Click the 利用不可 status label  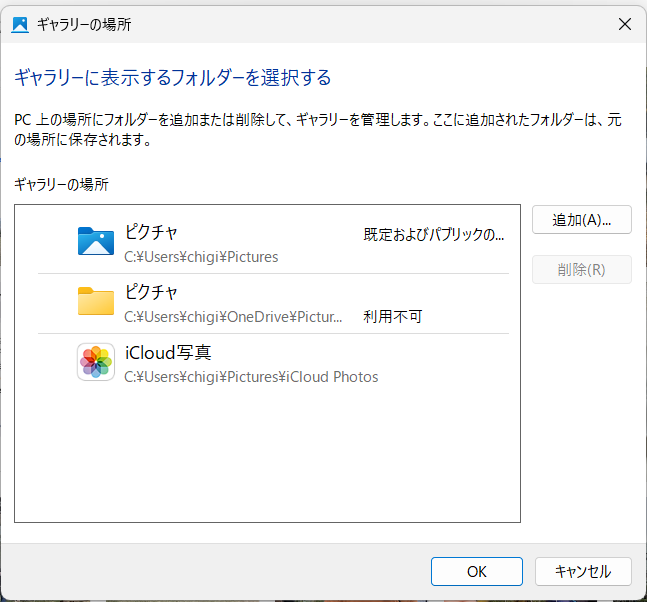393,316
